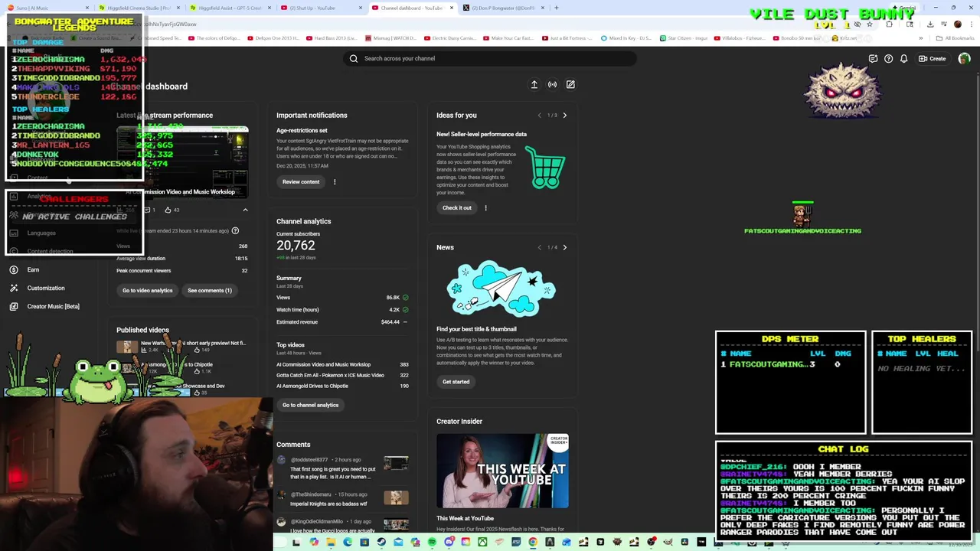The width and height of the screenshot is (980, 551).
Task: Click the go live broadcast icon
Action: [552, 85]
